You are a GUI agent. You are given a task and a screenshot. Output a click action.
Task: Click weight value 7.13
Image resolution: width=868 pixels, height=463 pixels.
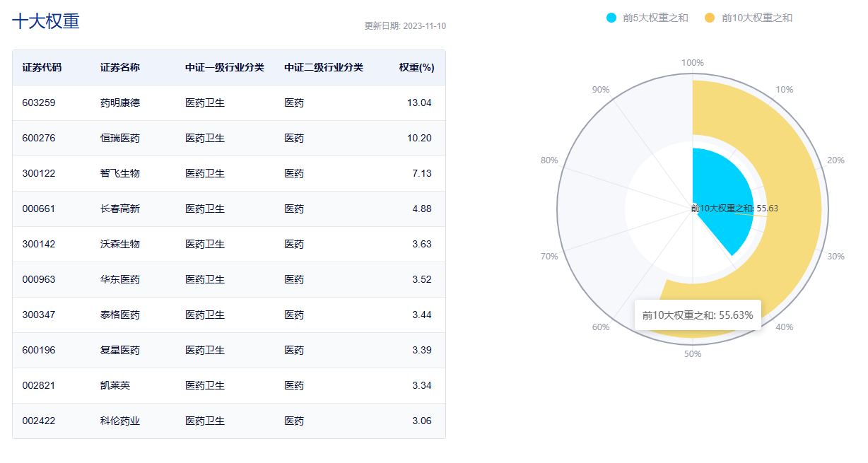click(x=422, y=173)
